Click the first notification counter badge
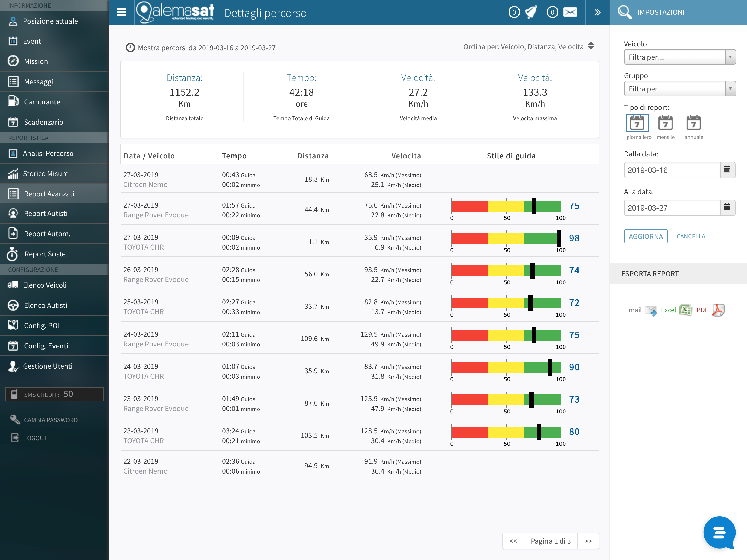The width and height of the screenshot is (747, 560). coord(514,13)
